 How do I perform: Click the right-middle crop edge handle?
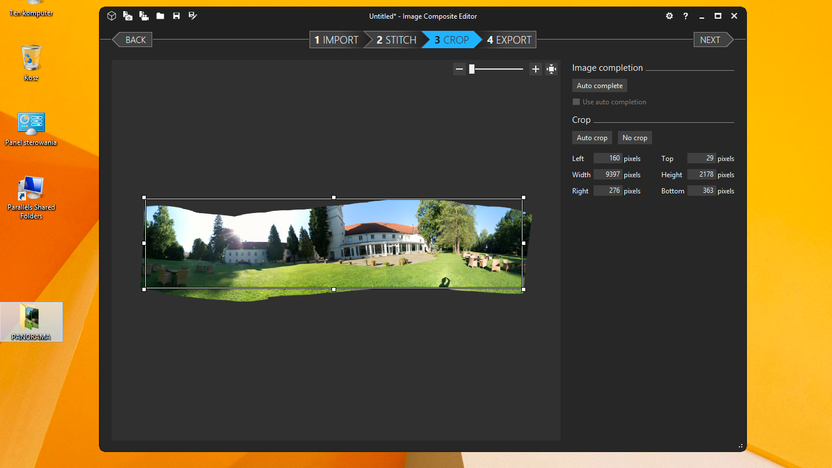[524, 244]
